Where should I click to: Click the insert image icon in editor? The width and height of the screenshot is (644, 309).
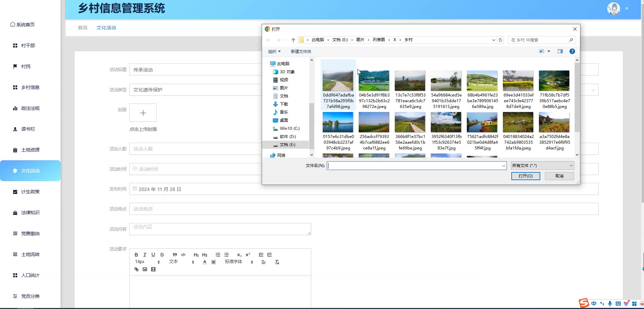click(145, 269)
